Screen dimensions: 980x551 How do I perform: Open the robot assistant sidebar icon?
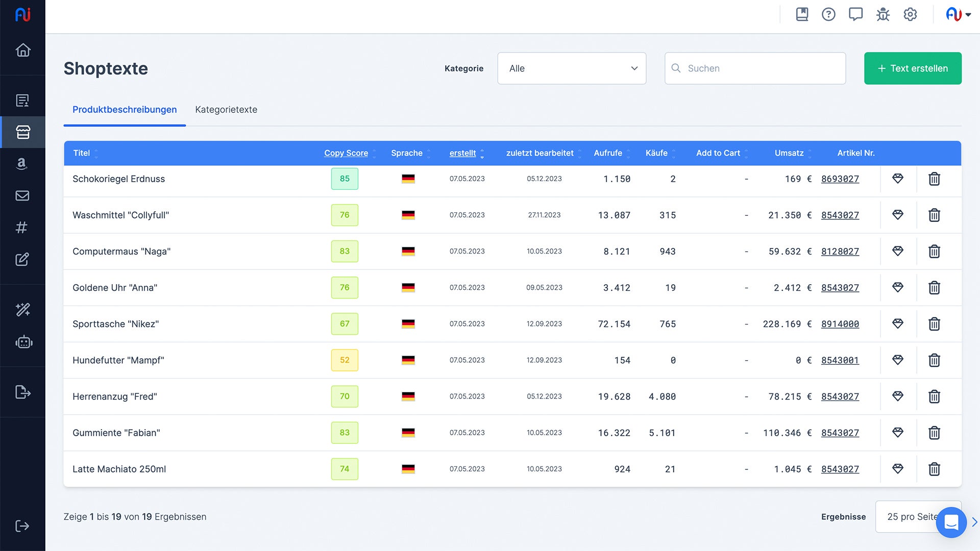[x=23, y=342]
